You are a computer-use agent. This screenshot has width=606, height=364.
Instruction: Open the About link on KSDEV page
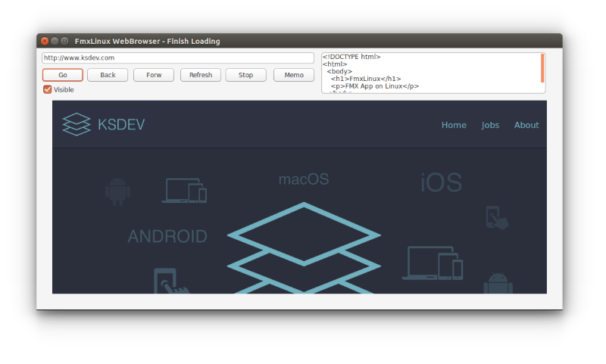[526, 125]
